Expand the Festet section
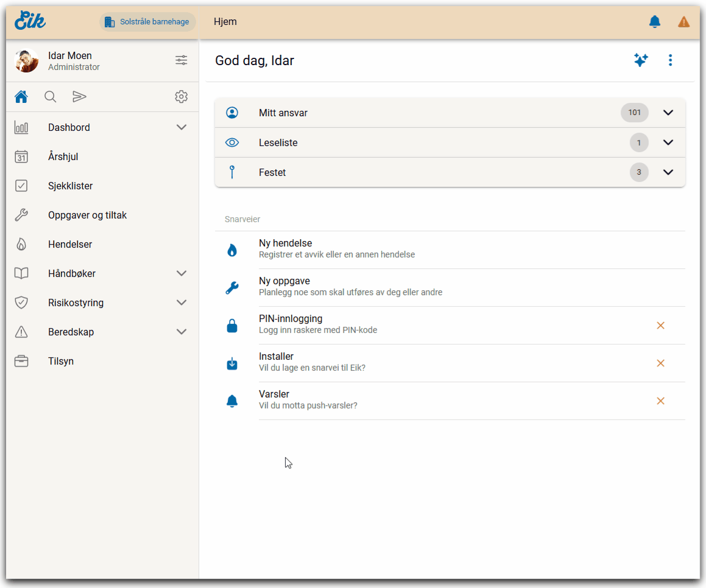This screenshot has height=588, width=706. click(668, 172)
